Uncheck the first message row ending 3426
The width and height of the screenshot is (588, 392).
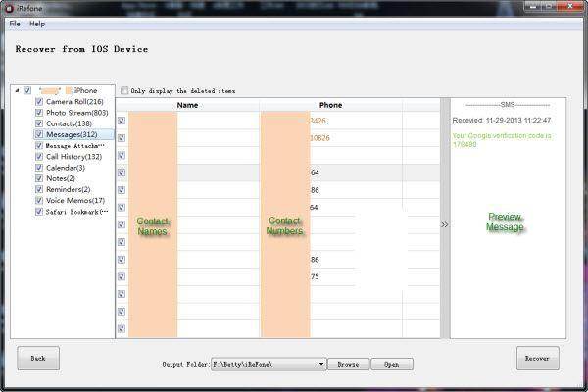(x=122, y=121)
